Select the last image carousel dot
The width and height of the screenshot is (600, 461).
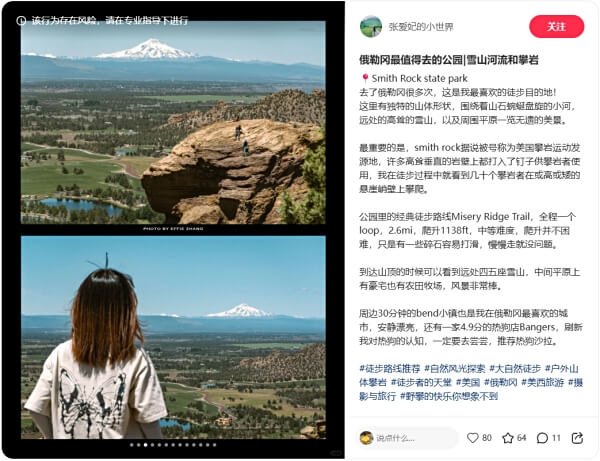coord(214,445)
